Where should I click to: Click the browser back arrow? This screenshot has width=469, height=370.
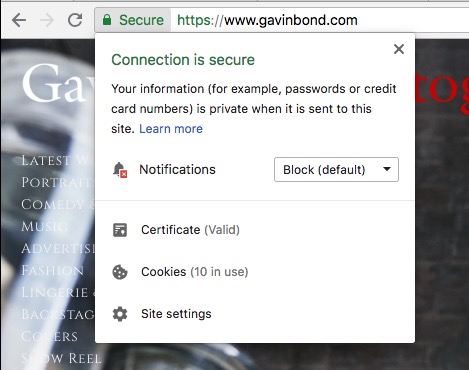(x=19, y=20)
